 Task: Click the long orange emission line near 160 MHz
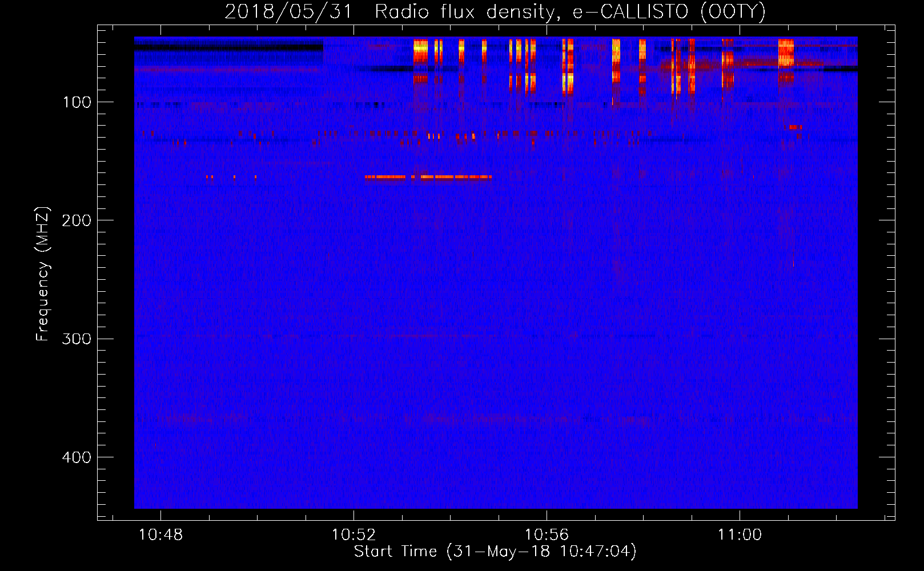pyautogui.click(x=428, y=177)
